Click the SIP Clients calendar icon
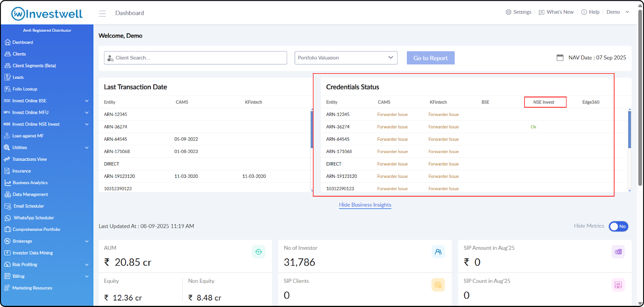Viewport: 644px width, 307px height. (438, 285)
